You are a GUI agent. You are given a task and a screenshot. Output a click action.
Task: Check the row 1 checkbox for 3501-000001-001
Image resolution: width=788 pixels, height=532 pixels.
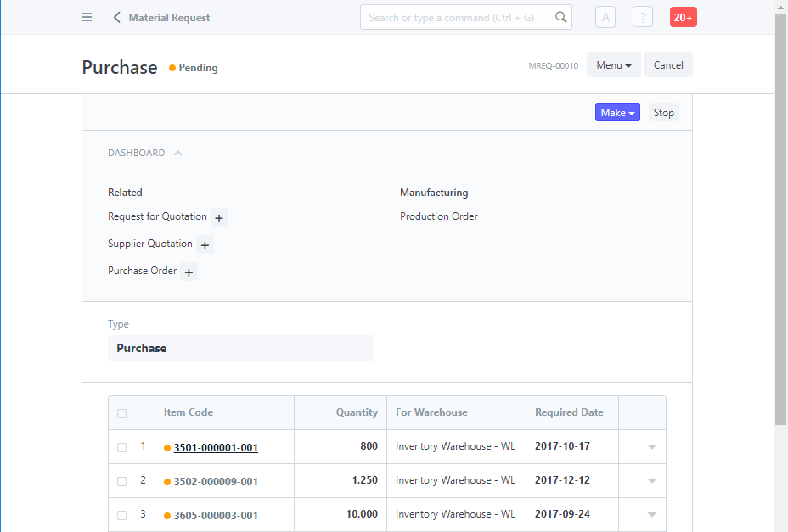[121, 447]
